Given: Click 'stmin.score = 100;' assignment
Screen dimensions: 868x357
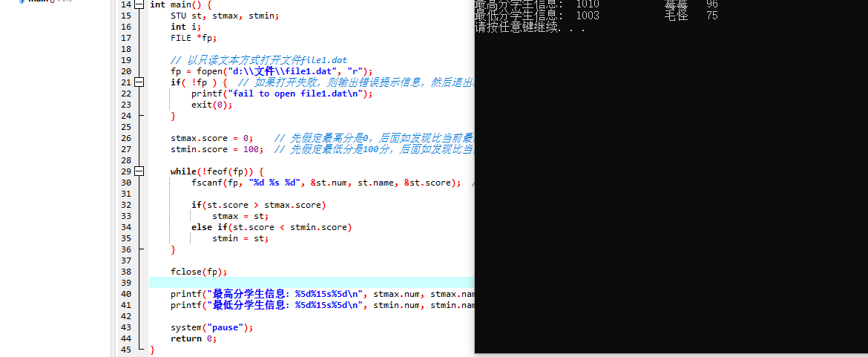Looking at the screenshot, I should [x=217, y=149].
